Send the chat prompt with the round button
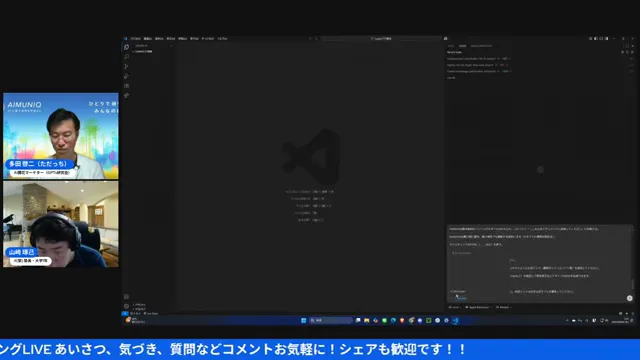Viewport: 640px width, 360px height. (629, 298)
